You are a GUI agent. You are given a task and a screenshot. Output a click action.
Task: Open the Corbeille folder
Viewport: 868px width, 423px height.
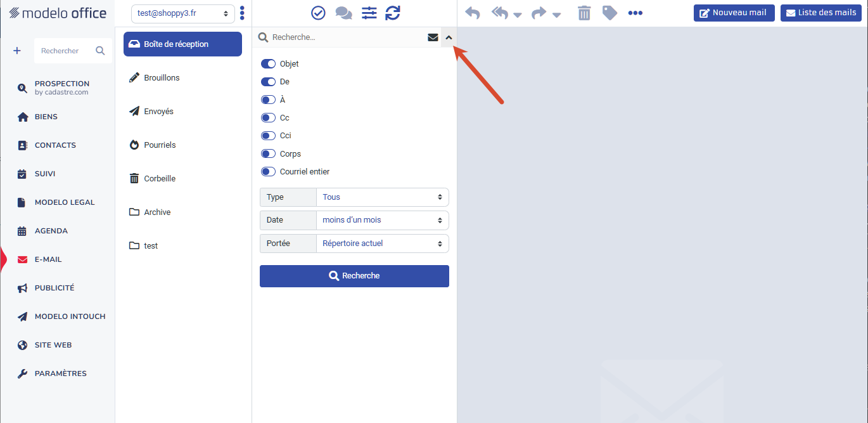(182, 179)
